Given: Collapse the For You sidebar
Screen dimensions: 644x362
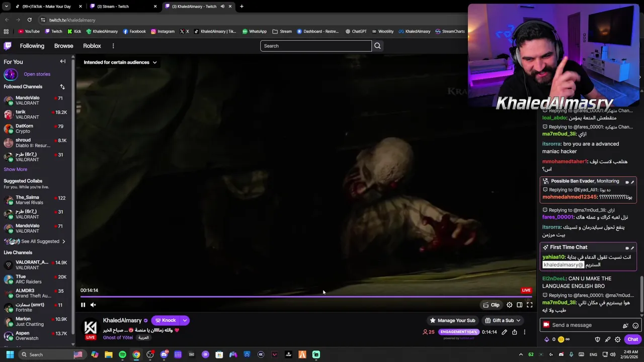Looking at the screenshot, I should coord(63,61).
